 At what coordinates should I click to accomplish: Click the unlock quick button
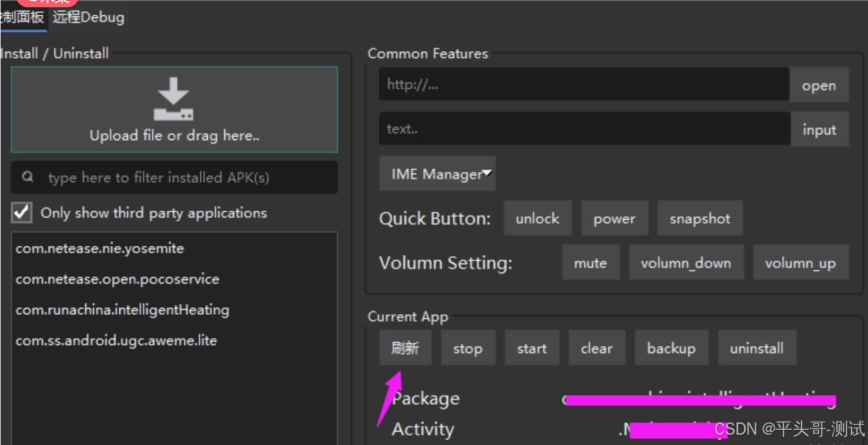click(x=537, y=219)
